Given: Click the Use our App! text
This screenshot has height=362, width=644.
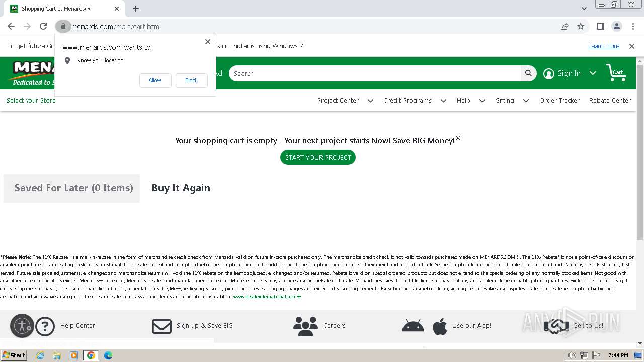Looking at the screenshot, I should (471, 326).
